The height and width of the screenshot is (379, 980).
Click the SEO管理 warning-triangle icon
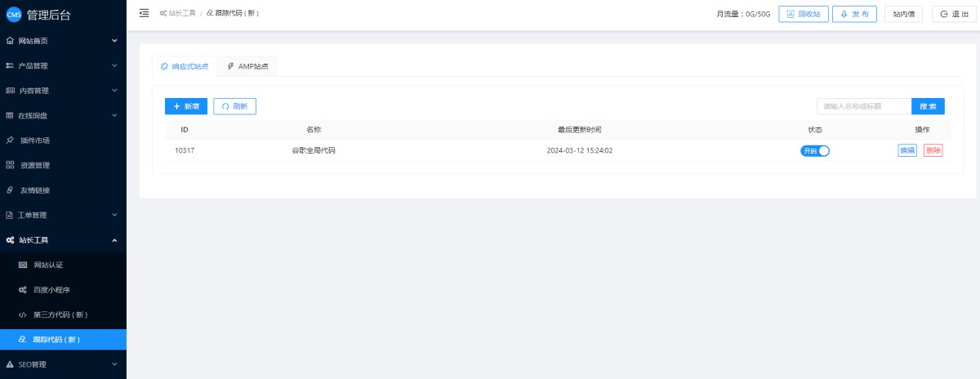coord(10,364)
